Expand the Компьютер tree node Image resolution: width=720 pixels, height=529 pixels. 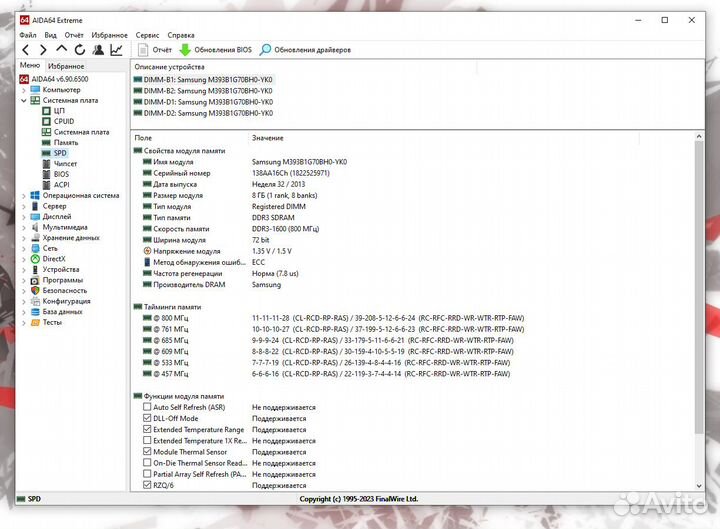pos(24,89)
